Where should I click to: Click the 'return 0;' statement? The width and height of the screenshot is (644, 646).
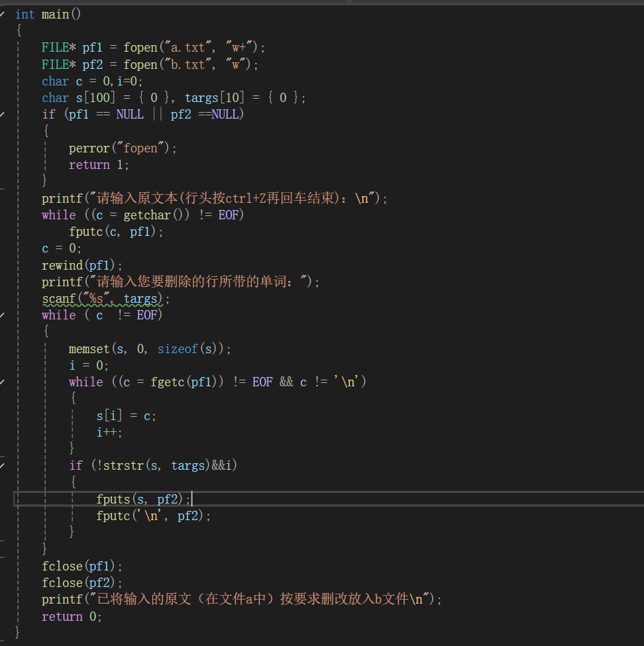72,616
